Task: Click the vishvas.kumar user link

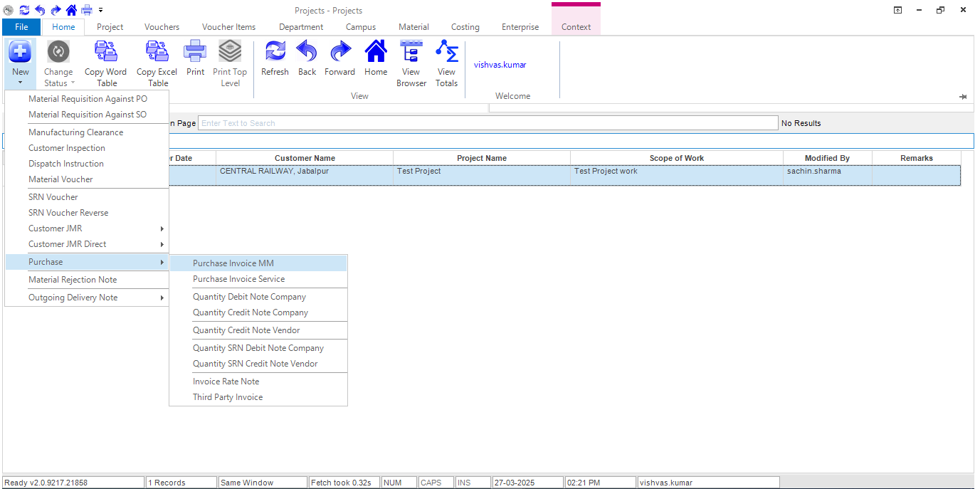Action: pyautogui.click(x=500, y=65)
